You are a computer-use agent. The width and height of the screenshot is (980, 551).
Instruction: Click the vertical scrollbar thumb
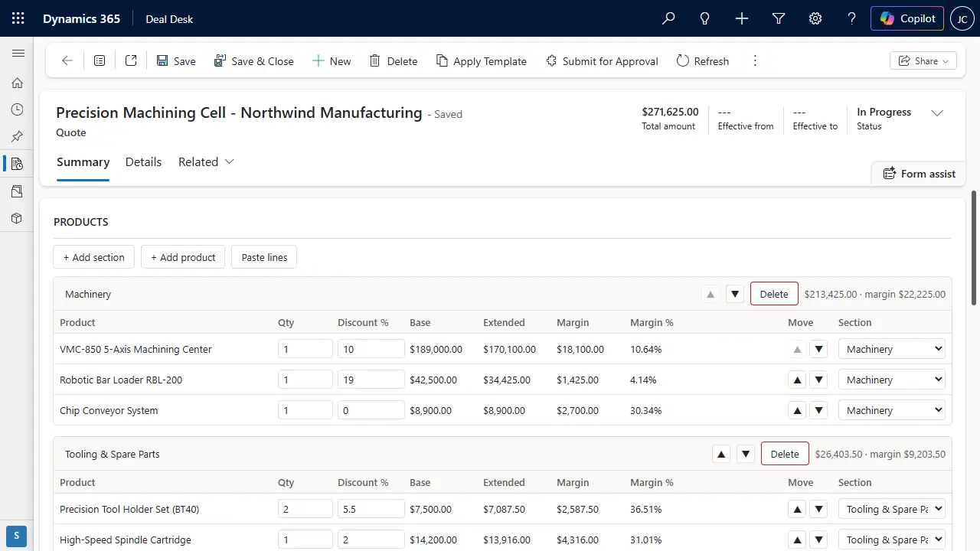[x=974, y=247]
